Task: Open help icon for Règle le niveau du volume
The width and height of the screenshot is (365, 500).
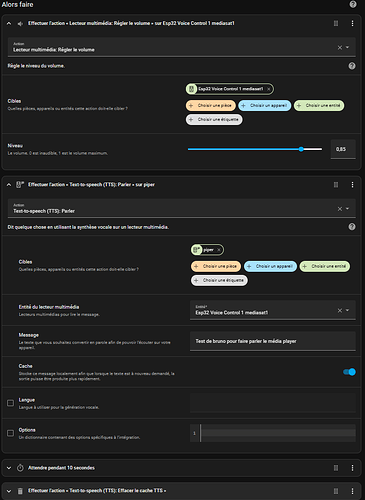Action: pyautogui.click(x=352, y=66)
